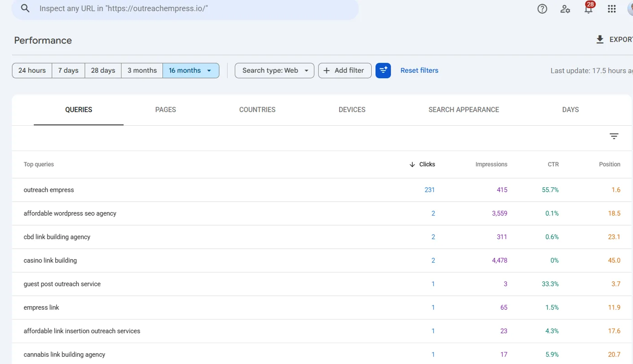Click the Export button label
This screenshot has width=633, height=364.
click(621, 40)
